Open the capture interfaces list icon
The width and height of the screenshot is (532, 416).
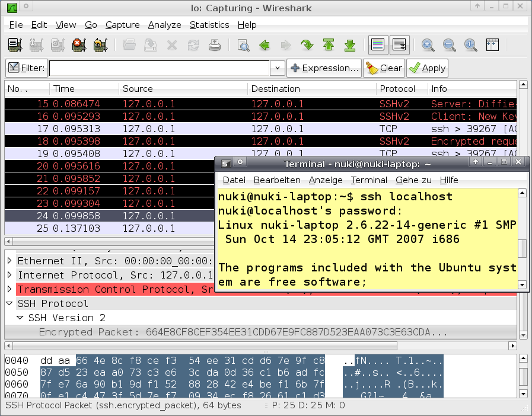tap(15, 45)
